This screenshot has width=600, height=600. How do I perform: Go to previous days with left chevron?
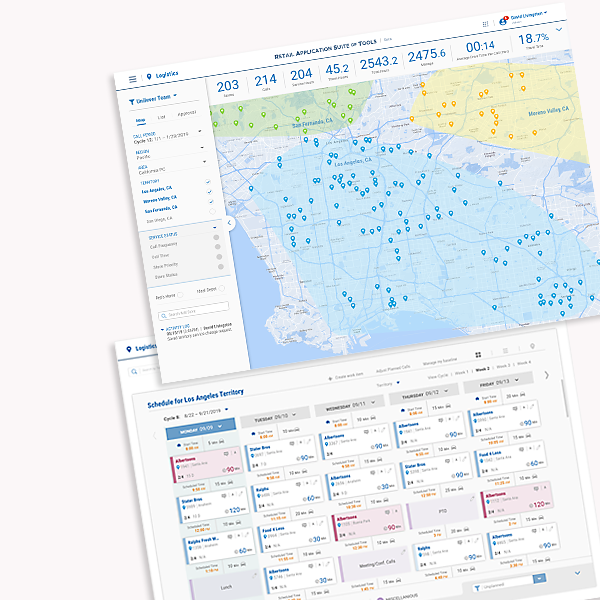coord(155,435)
